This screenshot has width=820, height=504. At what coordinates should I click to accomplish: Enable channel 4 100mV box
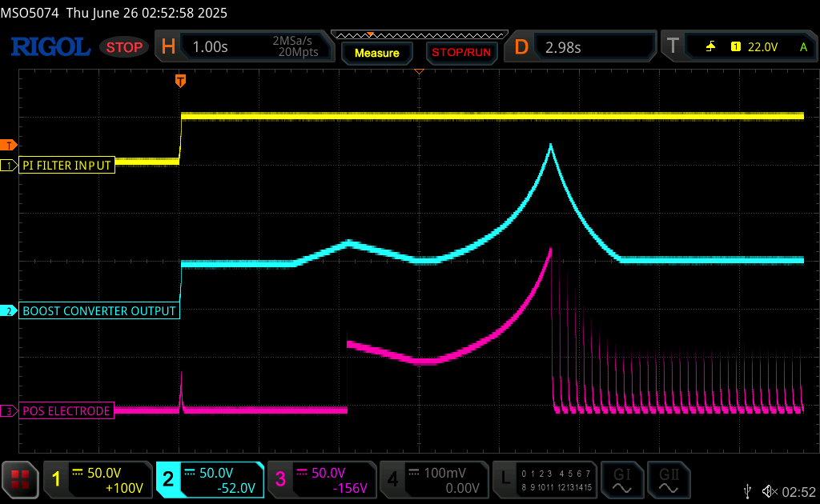coord(434,479)
